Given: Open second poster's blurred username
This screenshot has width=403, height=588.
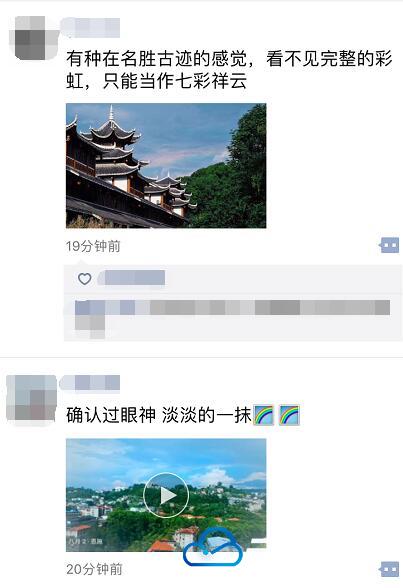Looking at the screenshot, I should (90, 383).
